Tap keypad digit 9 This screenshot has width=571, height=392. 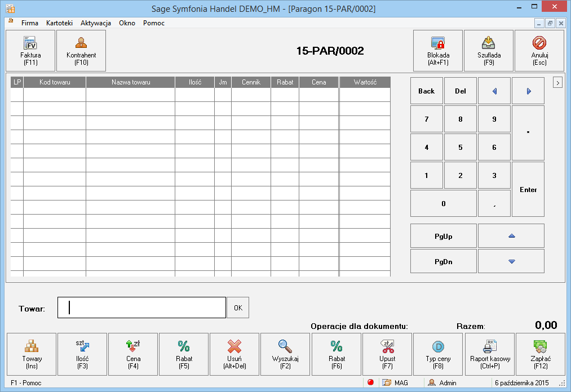(494, 119)
